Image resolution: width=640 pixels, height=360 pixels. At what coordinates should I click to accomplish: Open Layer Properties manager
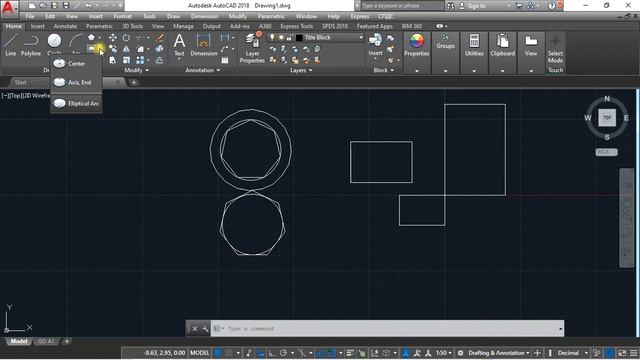point(252,48)
